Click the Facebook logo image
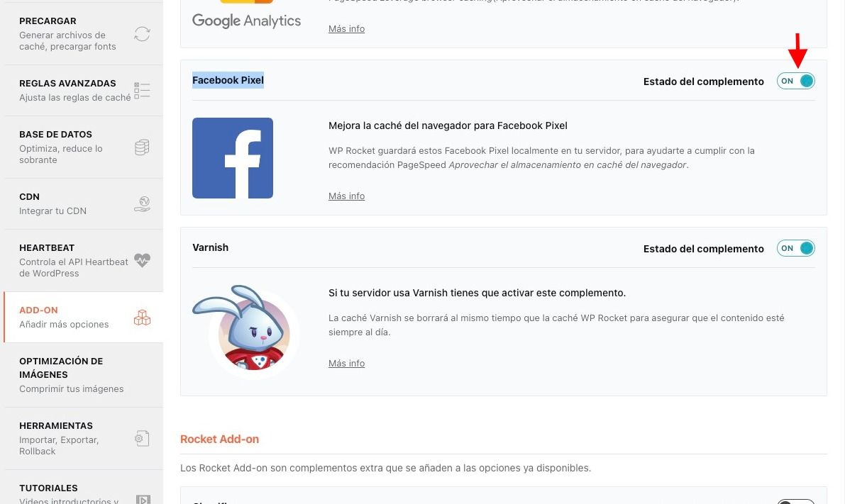 [x=233, y=158]
